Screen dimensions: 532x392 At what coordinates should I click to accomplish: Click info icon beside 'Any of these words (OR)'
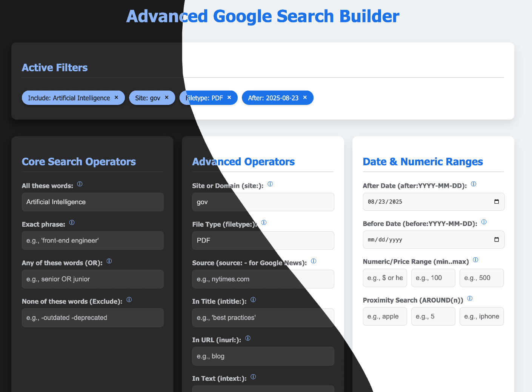tap(109, 261)
